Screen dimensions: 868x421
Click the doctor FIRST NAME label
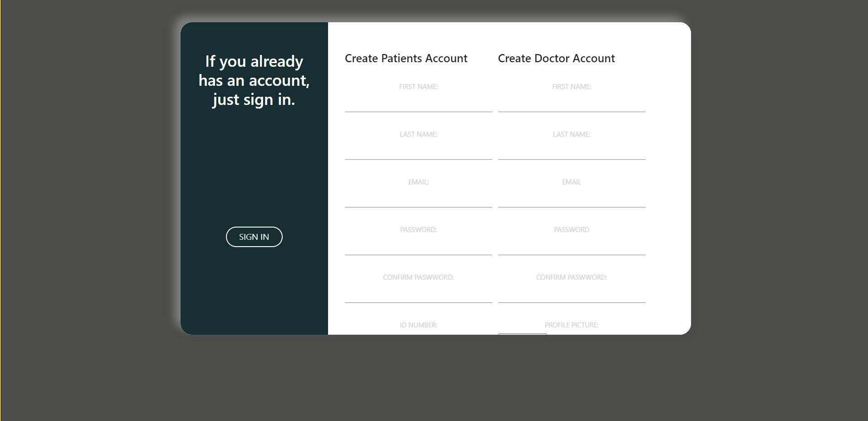tap(572, 87)
